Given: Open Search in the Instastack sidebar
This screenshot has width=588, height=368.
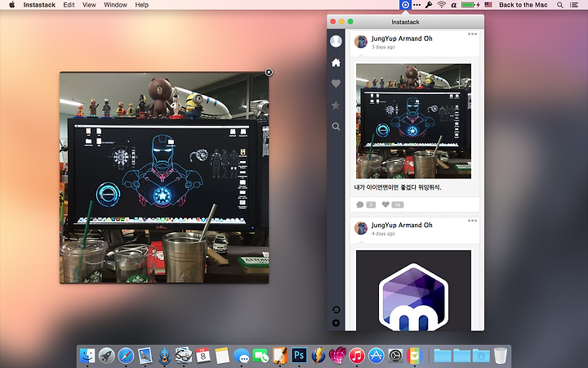Looking at the screenshot, I should (x=336, y=127).
